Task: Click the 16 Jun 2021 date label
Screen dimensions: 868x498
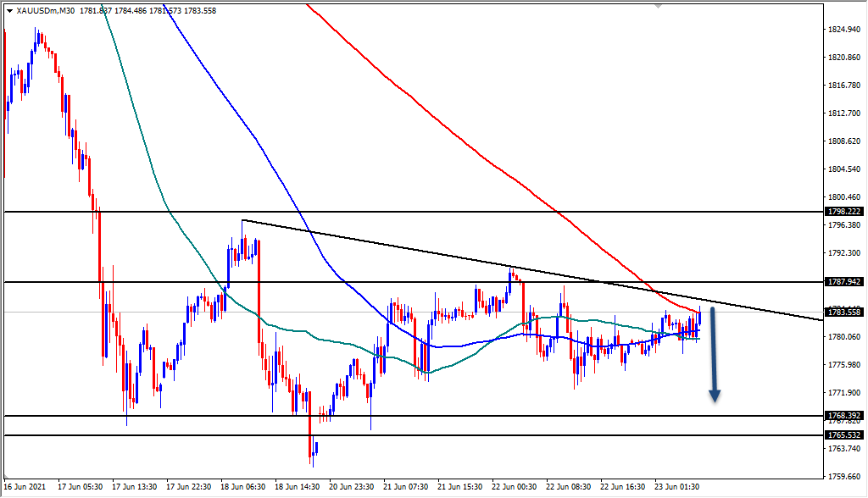Action: click(x=25, y=487)
